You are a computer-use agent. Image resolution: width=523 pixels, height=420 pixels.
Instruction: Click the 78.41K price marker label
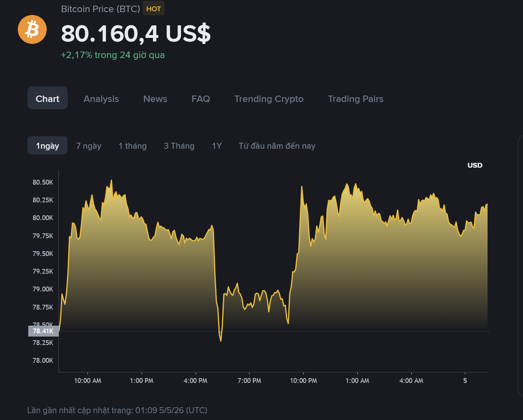click(43, 331)
